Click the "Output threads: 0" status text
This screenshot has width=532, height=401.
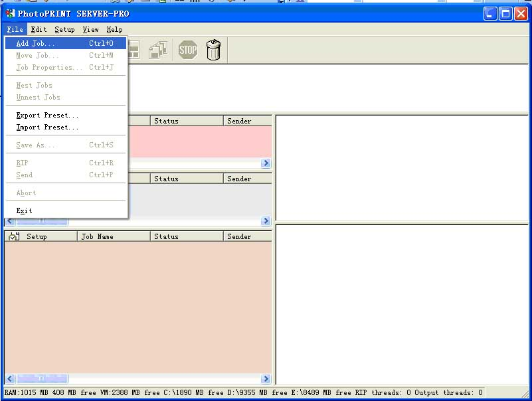pos(448,392)
